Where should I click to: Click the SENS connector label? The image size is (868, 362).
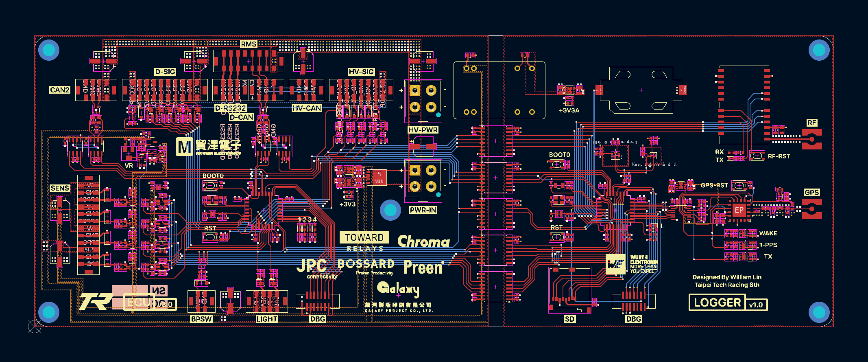pos(60,188)
